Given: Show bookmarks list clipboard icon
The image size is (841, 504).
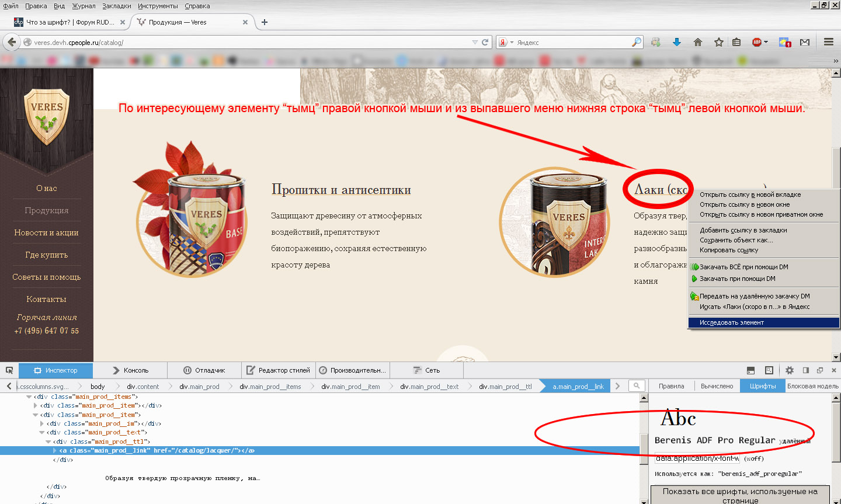Looking at the screenshot, I should [736, 42].
